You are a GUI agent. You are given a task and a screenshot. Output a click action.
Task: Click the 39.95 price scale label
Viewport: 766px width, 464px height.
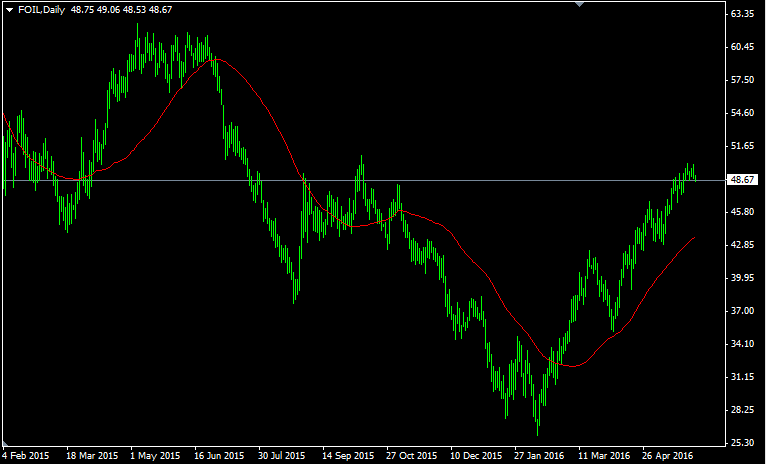click(x=743, y=278)
